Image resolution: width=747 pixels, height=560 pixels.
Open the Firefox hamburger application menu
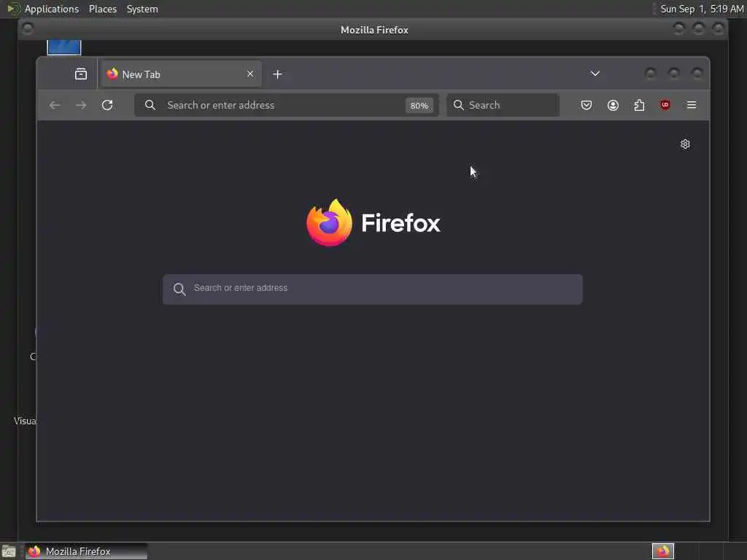coord(692,105)
